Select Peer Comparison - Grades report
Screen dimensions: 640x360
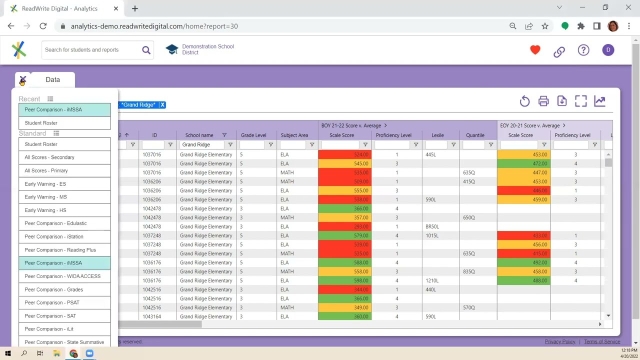click(64, 289)
